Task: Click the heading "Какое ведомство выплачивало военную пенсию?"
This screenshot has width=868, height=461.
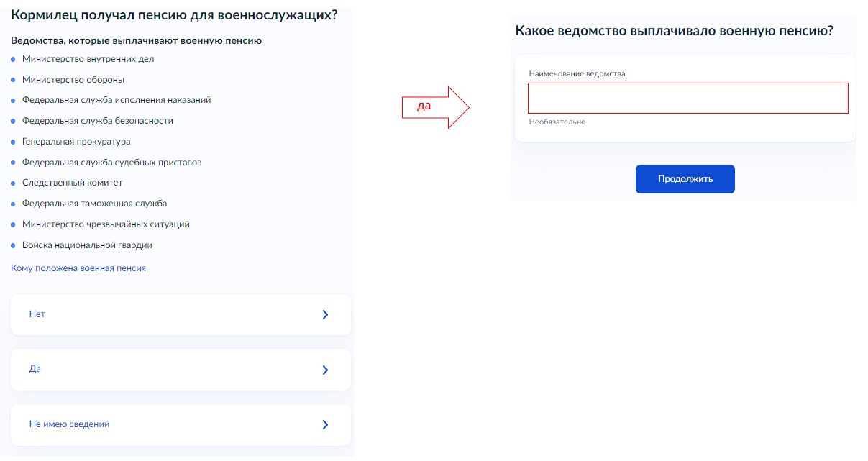Action: pyautogui.click(x=674, y=31)
